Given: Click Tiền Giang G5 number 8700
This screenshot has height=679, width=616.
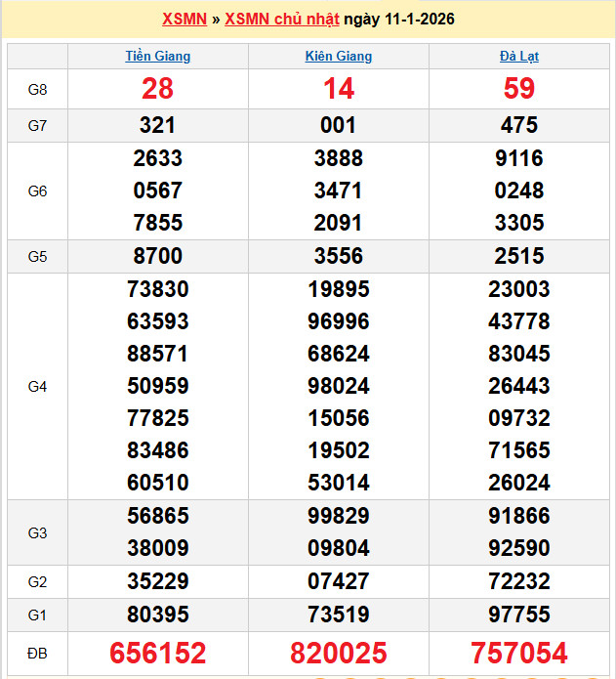Looking at the screenshot, I should click(158, 257).
